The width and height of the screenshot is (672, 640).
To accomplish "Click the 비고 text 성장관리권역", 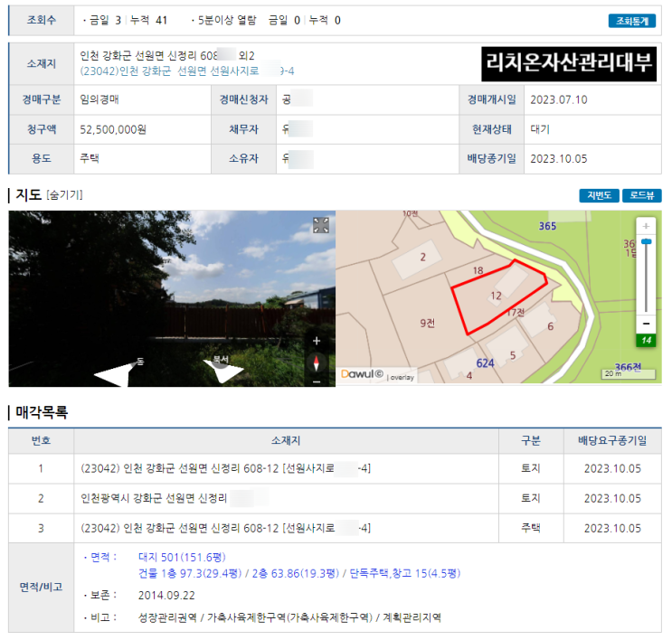I will [x=167, y=617].
